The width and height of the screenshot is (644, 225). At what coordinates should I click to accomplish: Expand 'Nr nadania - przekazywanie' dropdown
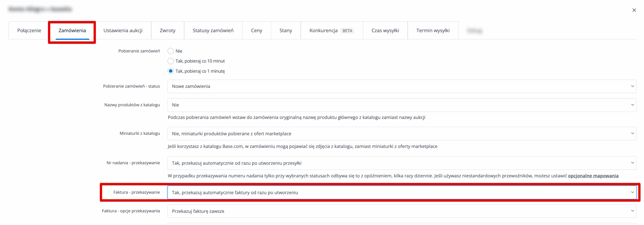[x=401, y=163]
